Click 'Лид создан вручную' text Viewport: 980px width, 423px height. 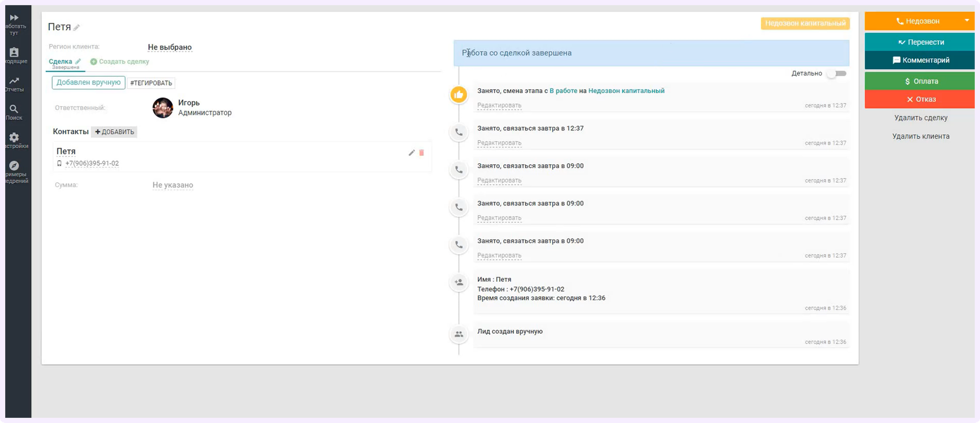(510, 331)
